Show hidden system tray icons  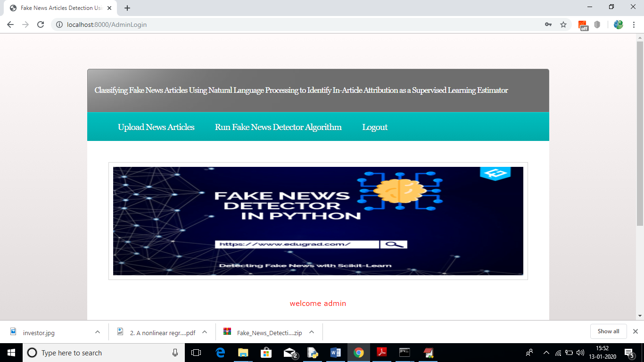[x=546, y=353]
